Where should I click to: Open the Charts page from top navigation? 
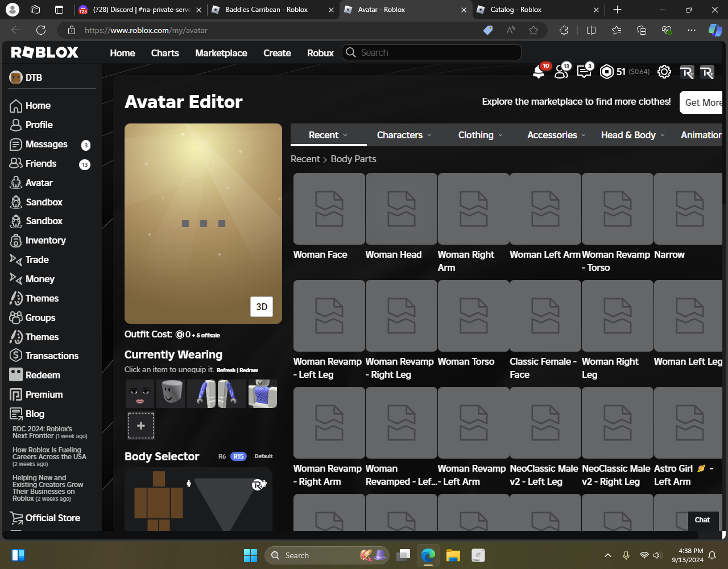(165, 53)
